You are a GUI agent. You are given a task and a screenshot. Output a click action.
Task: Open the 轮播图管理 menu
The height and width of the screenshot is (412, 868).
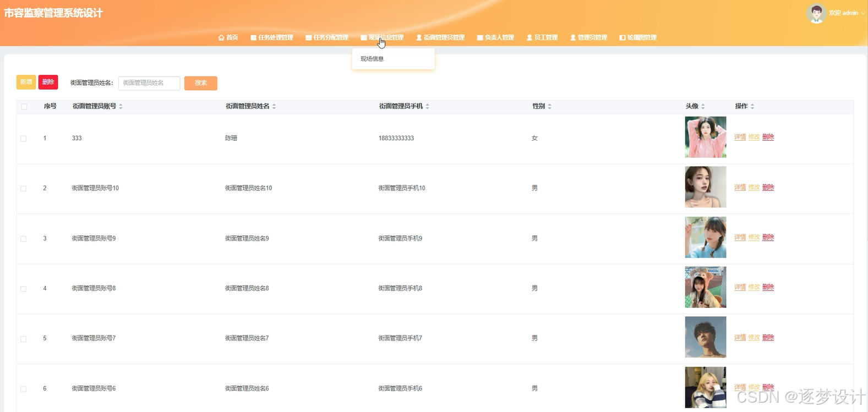[x=638, y=37]
